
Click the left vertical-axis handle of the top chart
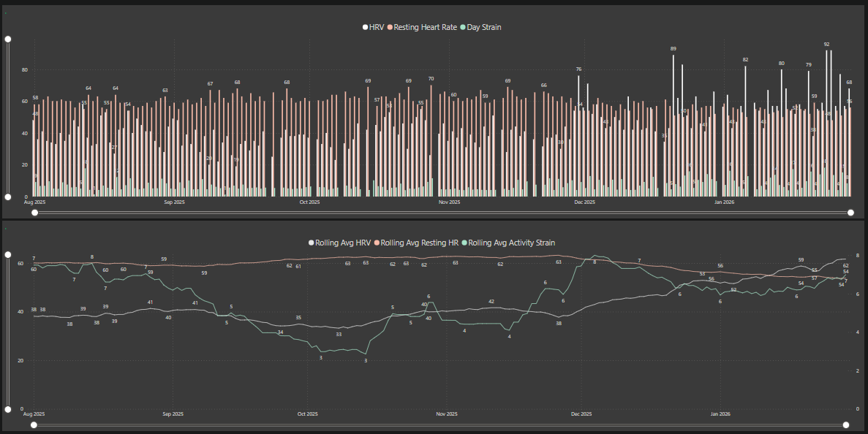[x=7, y=39]
